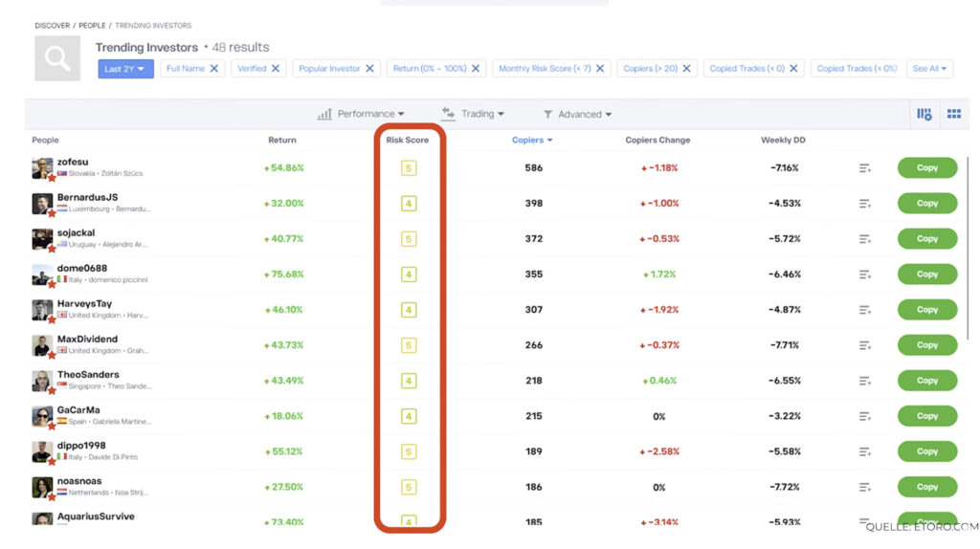Open the Last 2Y period dropdown
Screen dimensions: 980x549
coord(125,69)
